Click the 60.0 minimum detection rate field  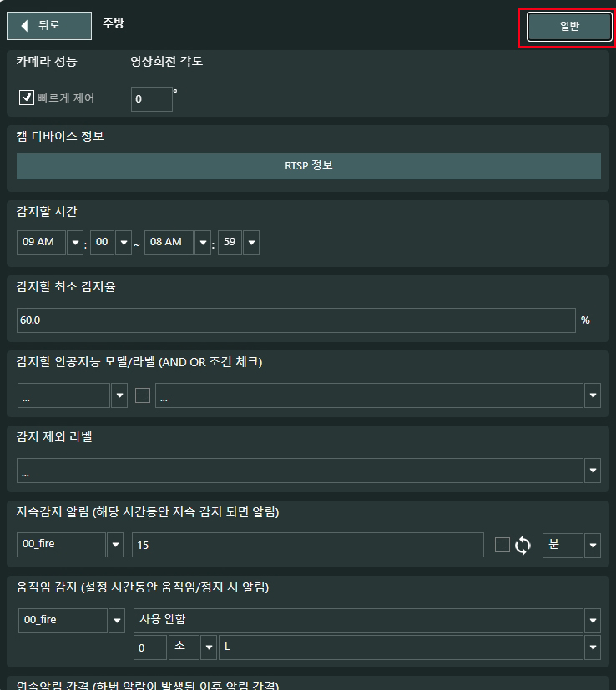click(295, 320)
